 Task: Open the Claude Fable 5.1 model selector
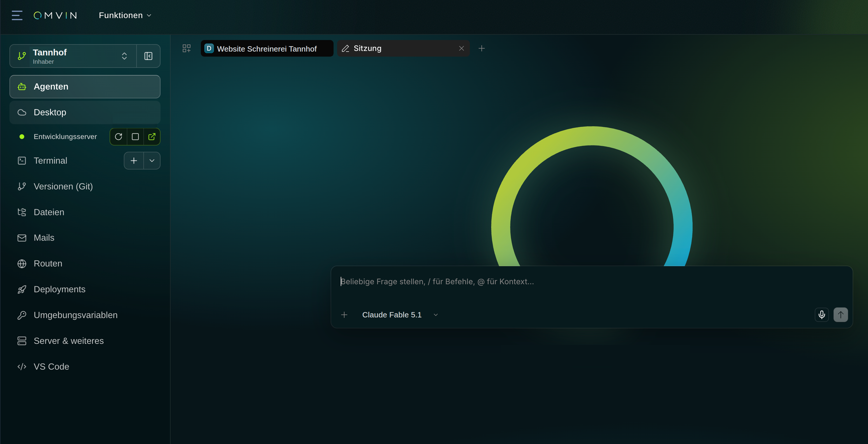(400, 315)
